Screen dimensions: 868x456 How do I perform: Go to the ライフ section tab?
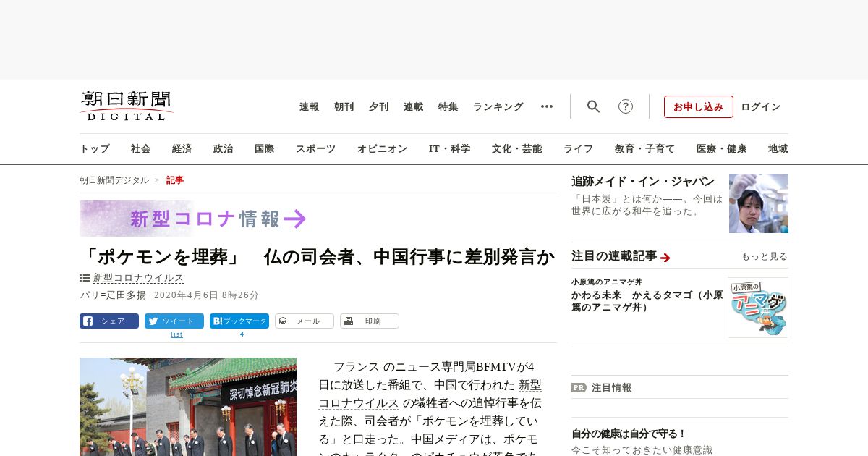click(x=579, y=148)
